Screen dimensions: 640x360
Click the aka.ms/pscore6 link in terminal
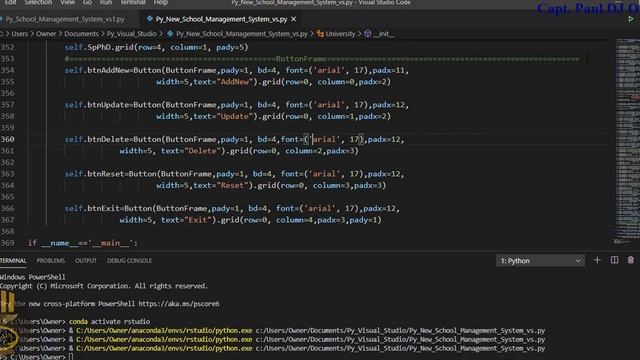(179, 304)
